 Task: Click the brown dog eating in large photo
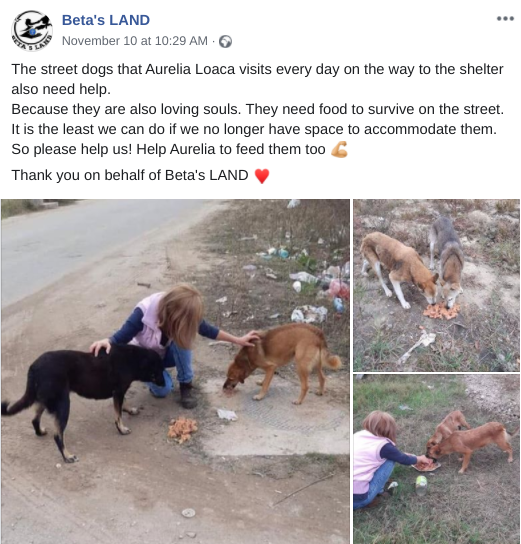[x=282, y=361]
